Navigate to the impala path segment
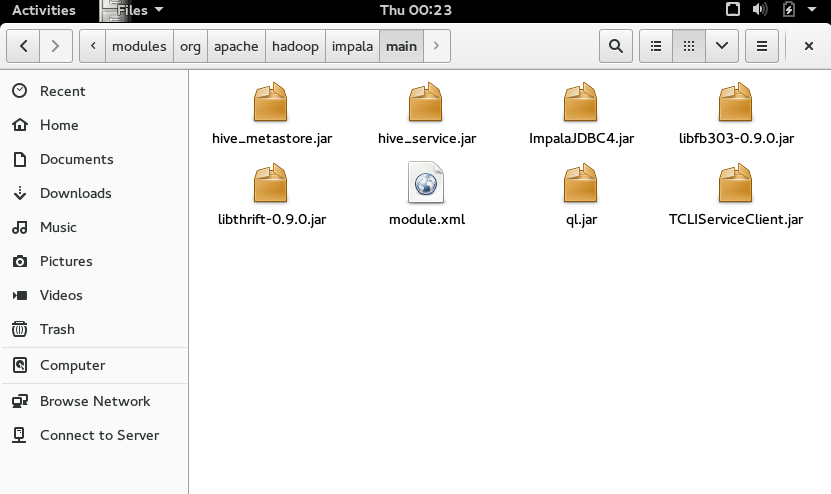 click(x=352, y=46)
